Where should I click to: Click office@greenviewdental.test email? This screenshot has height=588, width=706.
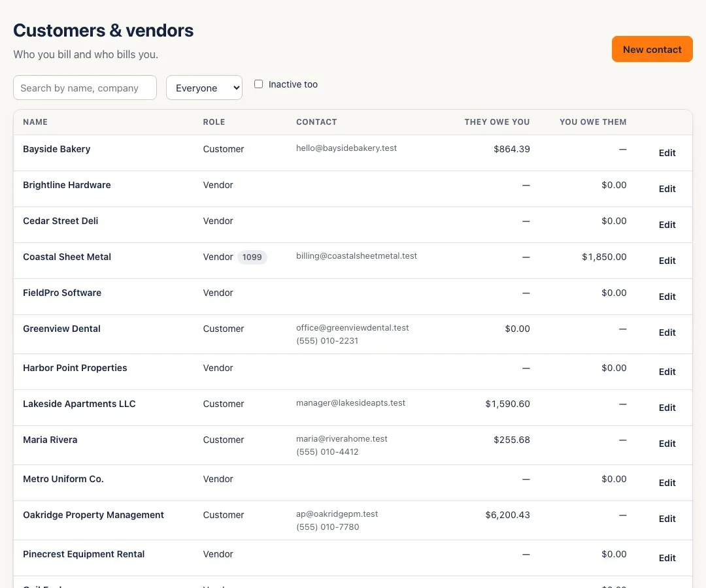pyautogui.click(x=352, y=328)
